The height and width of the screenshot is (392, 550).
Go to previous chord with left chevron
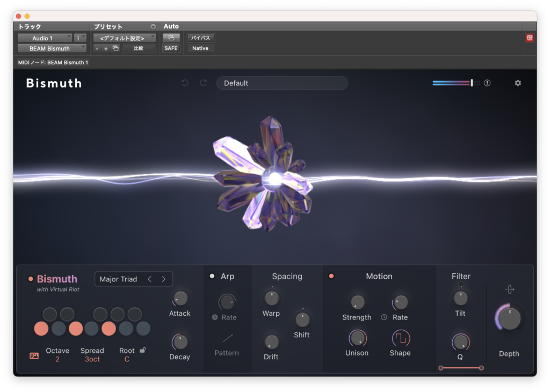[150, 279]
